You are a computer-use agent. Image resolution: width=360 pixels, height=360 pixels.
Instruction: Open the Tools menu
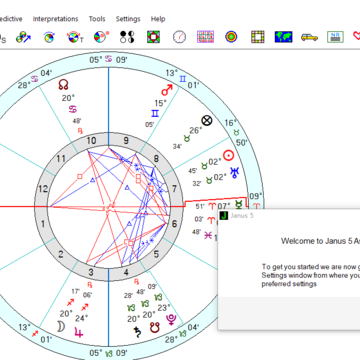97,19
